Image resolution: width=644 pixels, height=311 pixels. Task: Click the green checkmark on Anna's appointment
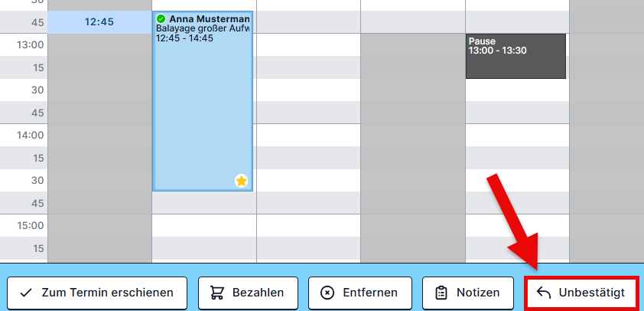[161, 18]
